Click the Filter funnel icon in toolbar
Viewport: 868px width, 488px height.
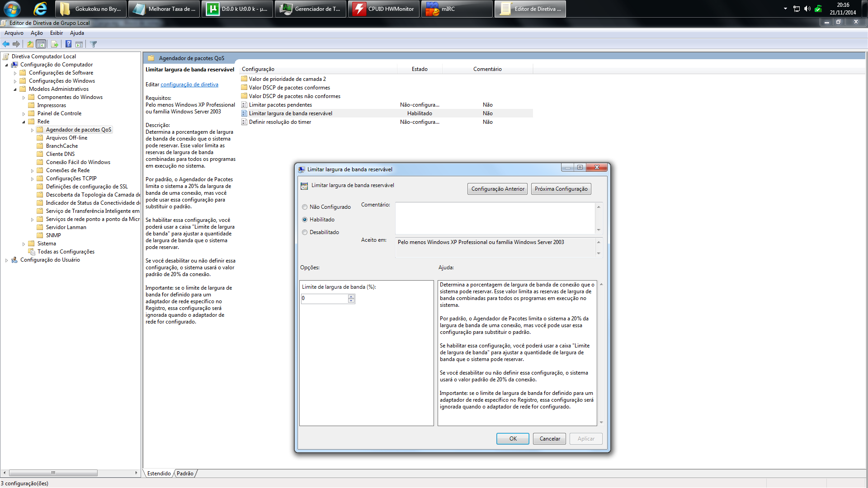click(94, 44)
